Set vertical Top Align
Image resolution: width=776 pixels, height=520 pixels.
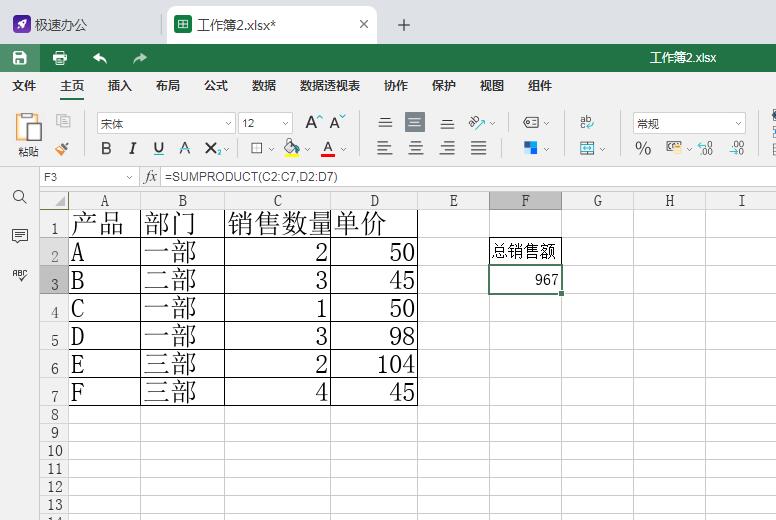tap(385, 122)
